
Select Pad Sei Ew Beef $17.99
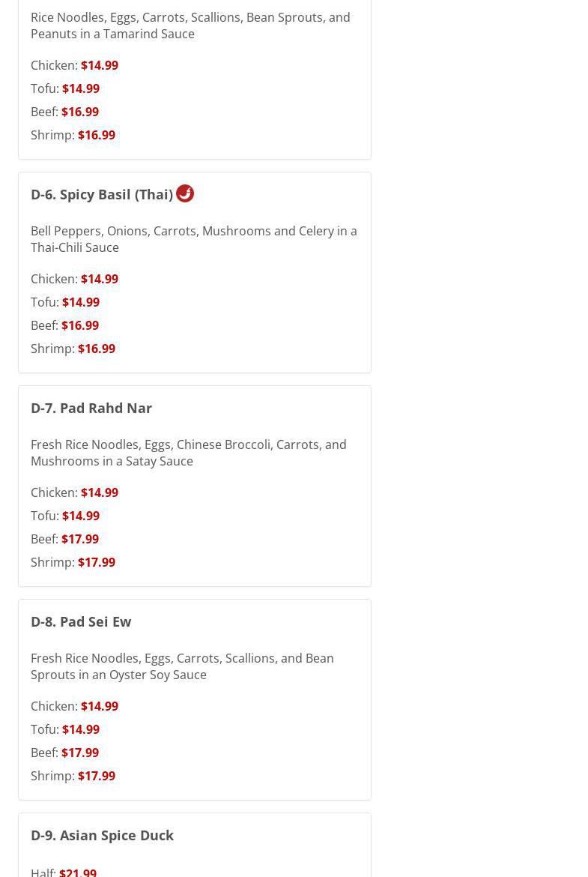coord(79,753)
